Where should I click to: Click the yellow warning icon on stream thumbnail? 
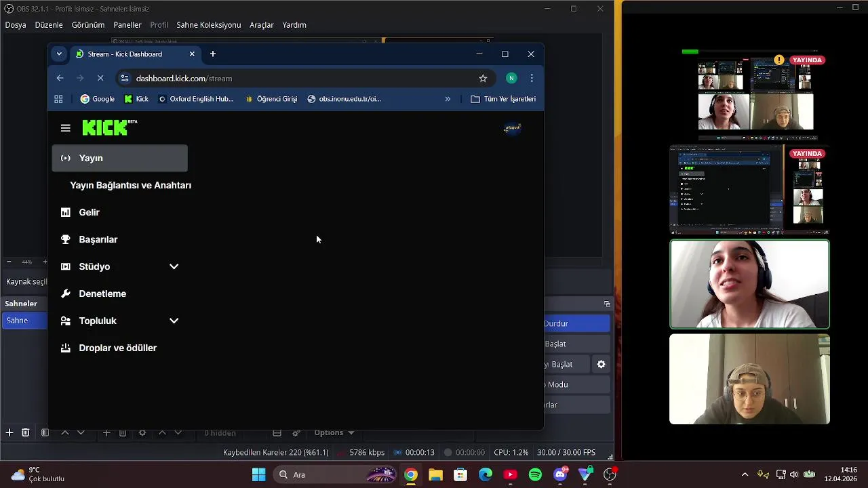click(779, 60)
